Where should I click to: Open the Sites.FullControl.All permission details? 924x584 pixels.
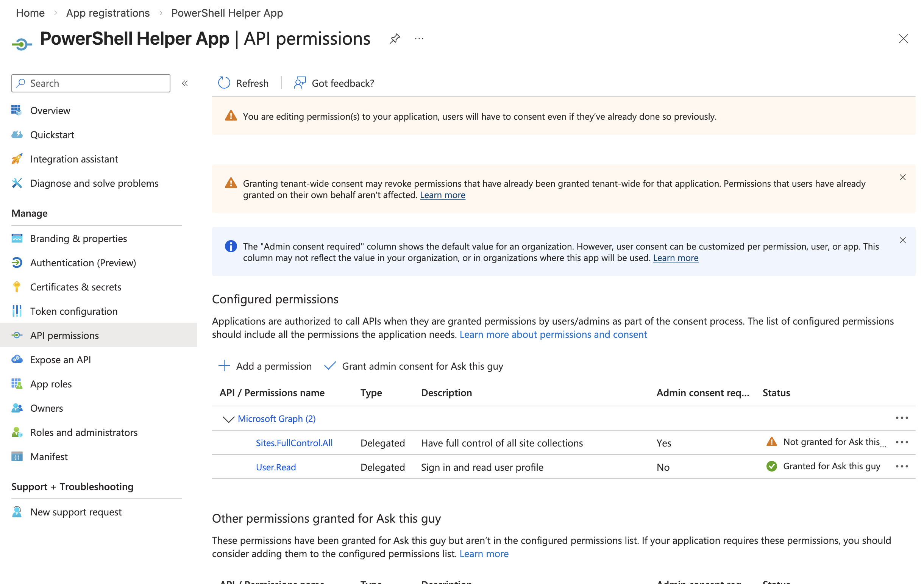click(294, 442)
